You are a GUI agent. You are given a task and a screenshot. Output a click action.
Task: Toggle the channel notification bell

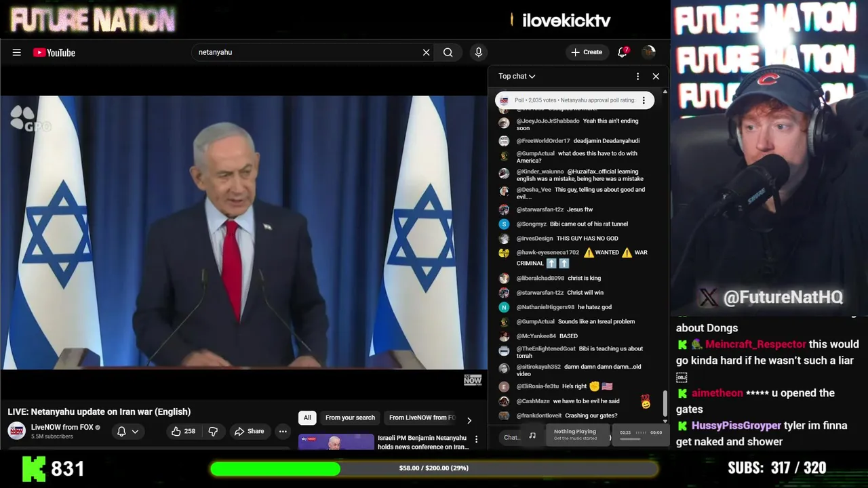tap(121, 431)
